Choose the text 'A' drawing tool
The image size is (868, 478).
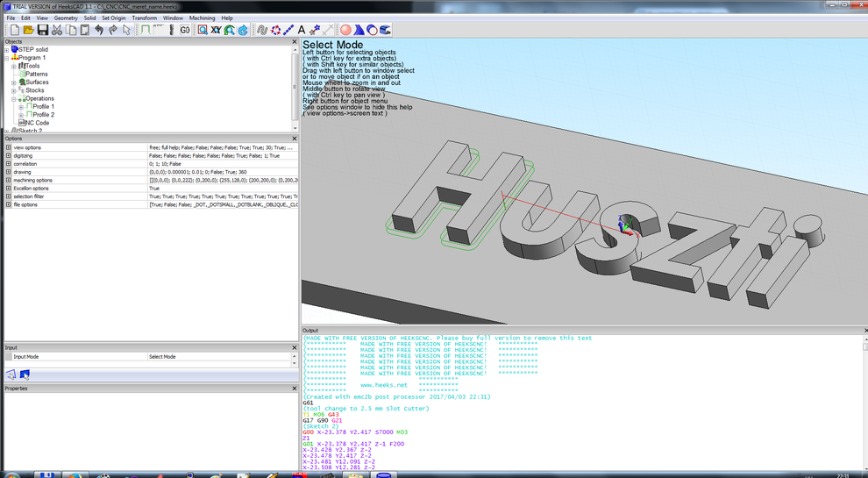(302, 30)
